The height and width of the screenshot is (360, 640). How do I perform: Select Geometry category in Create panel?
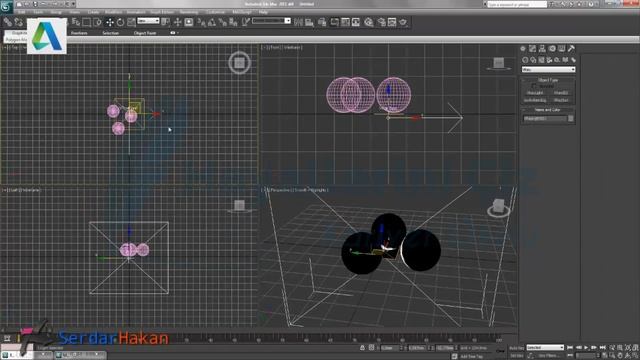(x=525, y=60)
